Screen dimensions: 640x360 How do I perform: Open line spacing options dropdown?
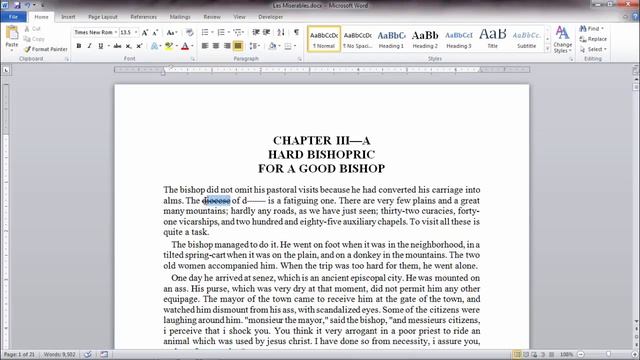259,46
